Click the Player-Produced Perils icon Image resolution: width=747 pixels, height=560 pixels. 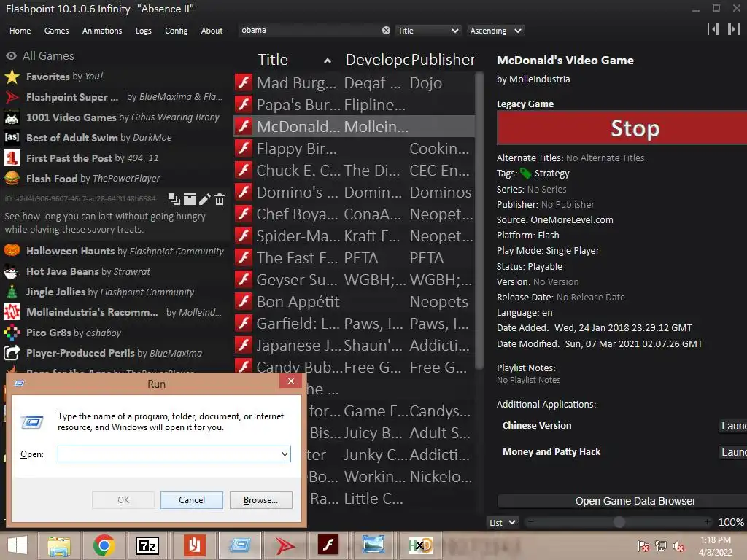pyautogui.click(x=12, y=353)
